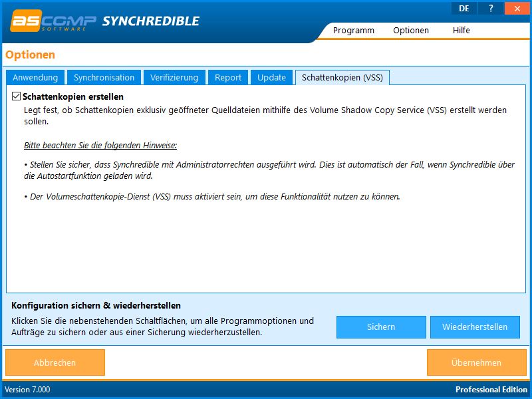Cancel with the Abbrechen button
This screenshot has height=399, width=532.
pos(55,362)
